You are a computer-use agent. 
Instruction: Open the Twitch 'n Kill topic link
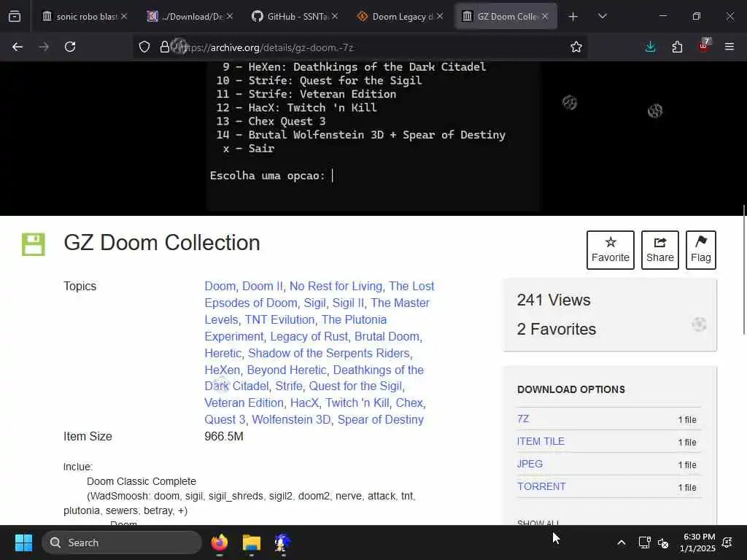(x=357, y=402)
